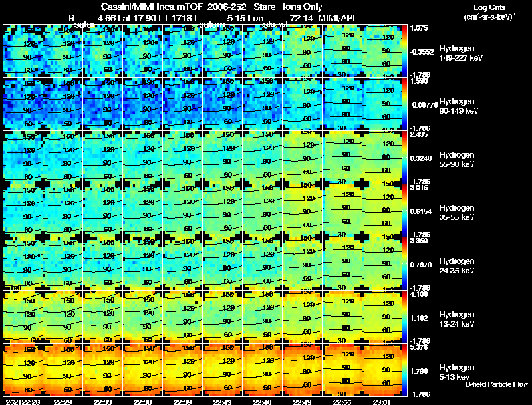Open the 24-35 keV panel above 22:43
532x405 pixels.
tap(223, 263)
